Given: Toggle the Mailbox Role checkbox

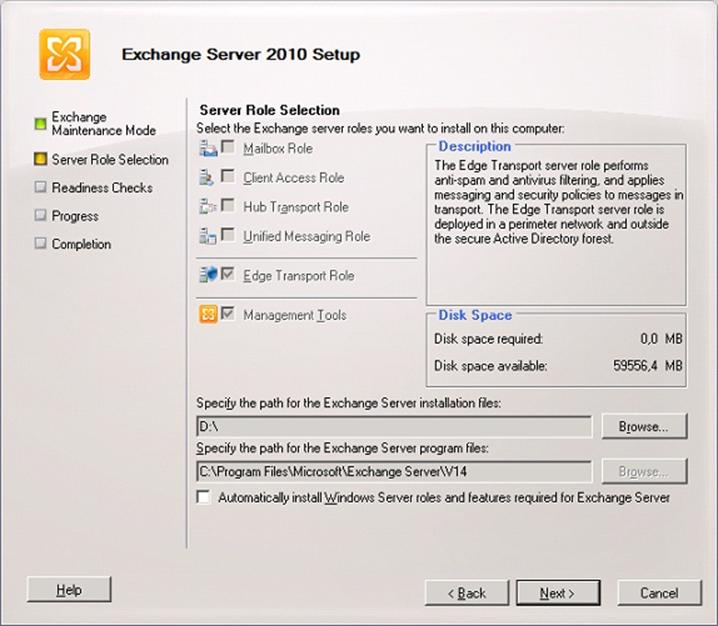Looking at the screenshot, I should point(228,147).
